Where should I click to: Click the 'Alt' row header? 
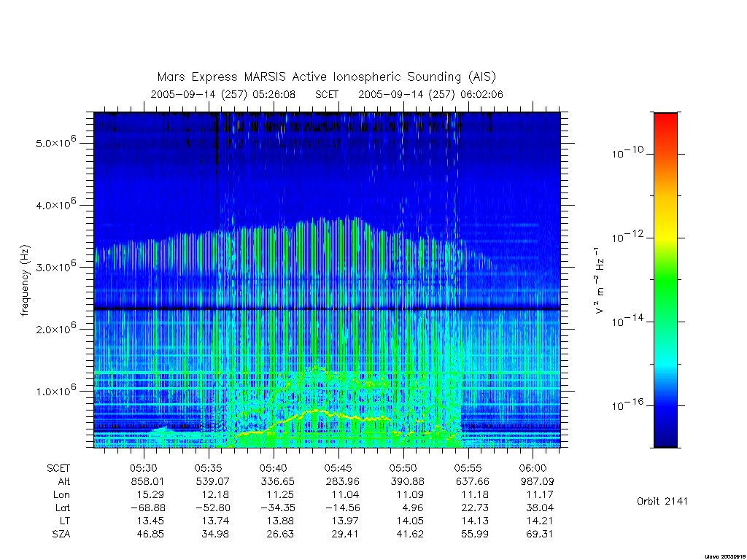click(x=64, y=481)
